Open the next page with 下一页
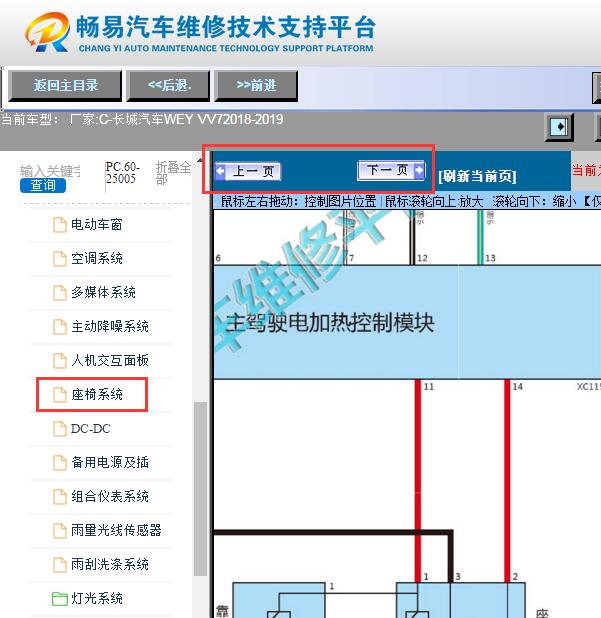This screenshot has height=618, width=601. point(391,170)
